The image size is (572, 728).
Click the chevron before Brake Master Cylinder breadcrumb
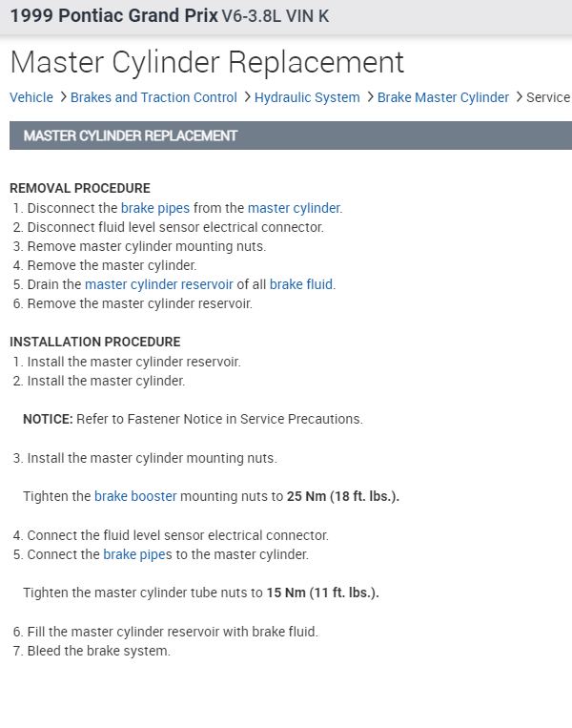click(x=369, y=97)
